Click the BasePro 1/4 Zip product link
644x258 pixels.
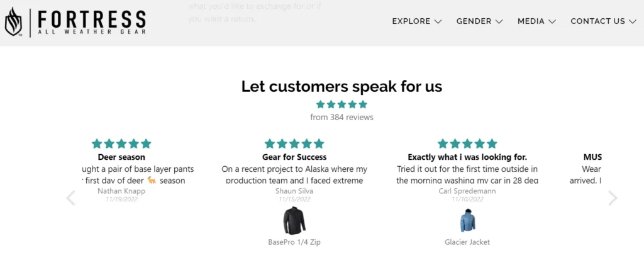pos(294,242)
